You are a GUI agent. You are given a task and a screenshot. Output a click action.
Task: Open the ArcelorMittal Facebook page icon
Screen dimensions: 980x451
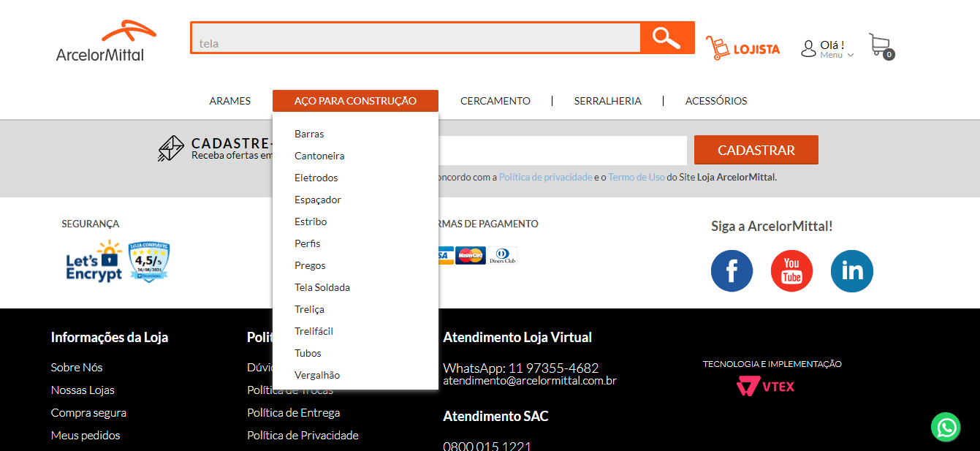(732, 270)
